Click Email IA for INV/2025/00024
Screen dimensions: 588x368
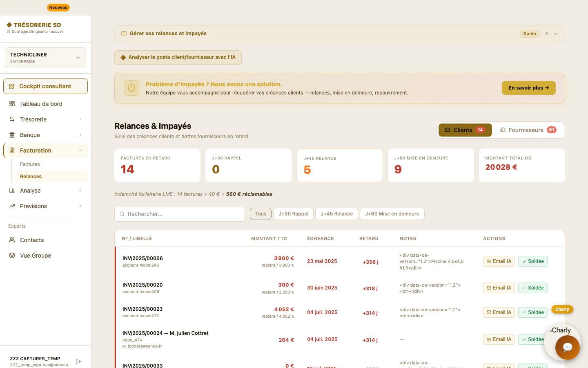tap(499, 339)
